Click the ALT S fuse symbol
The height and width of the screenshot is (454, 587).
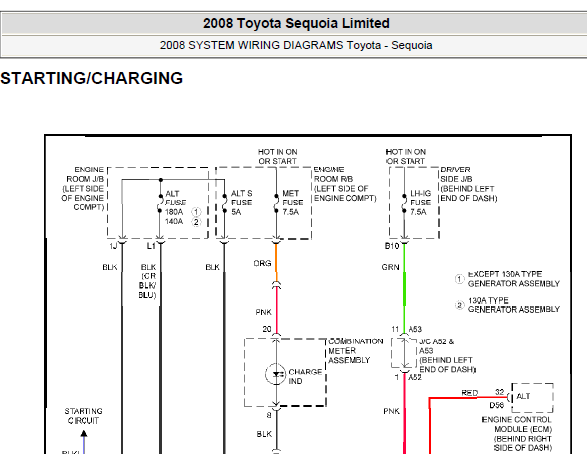tap(225, 203)
